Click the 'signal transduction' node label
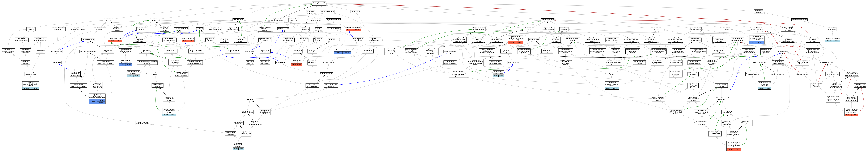This screenshot has height=152, width=868. [115, 38]
